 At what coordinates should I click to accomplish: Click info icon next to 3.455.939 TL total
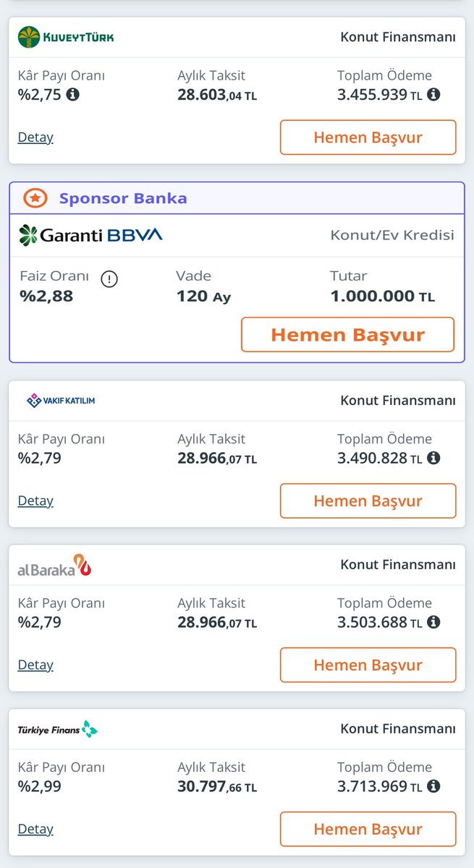[x=433, y=94]
